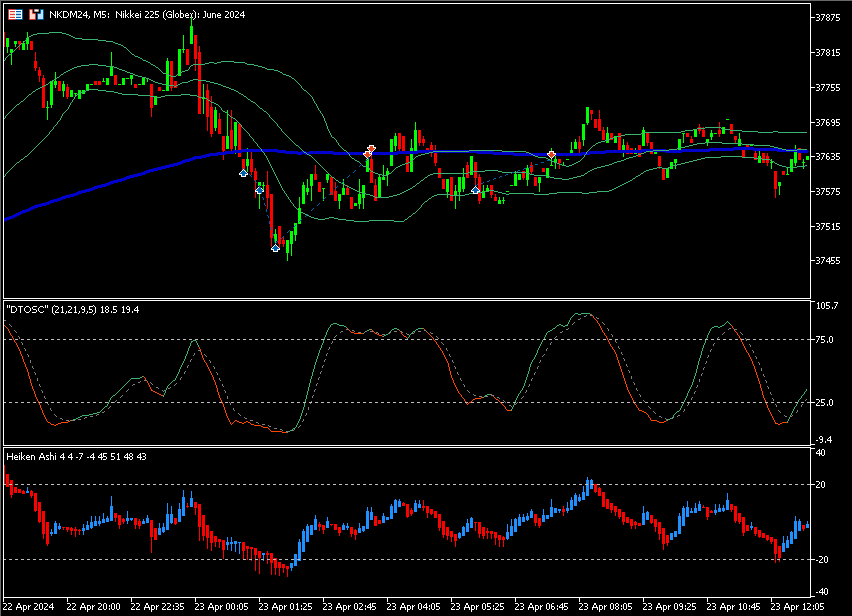Click the 23 Apr 04:05 time label
This screenshot has width=852, height=616.
[414, 607]
